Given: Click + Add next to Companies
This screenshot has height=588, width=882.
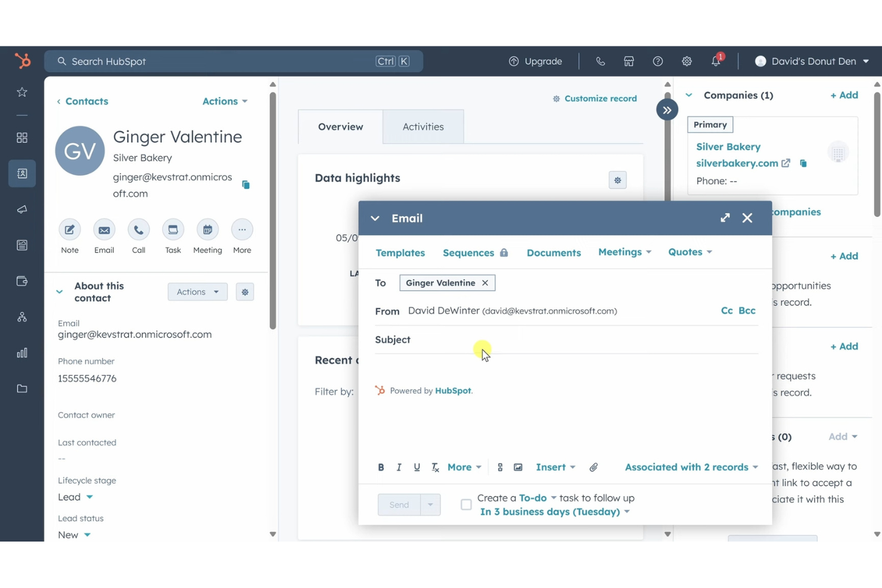Looking at the screenshot, I should click(844, 95).
